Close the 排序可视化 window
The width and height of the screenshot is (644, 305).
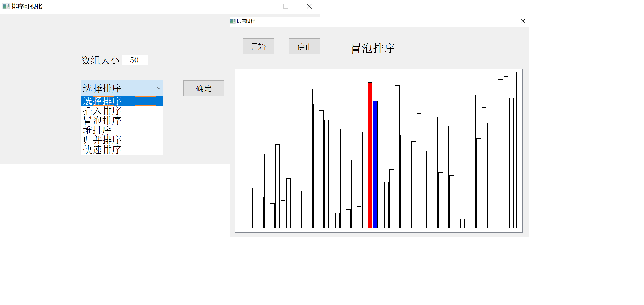[x=309, y=6]
